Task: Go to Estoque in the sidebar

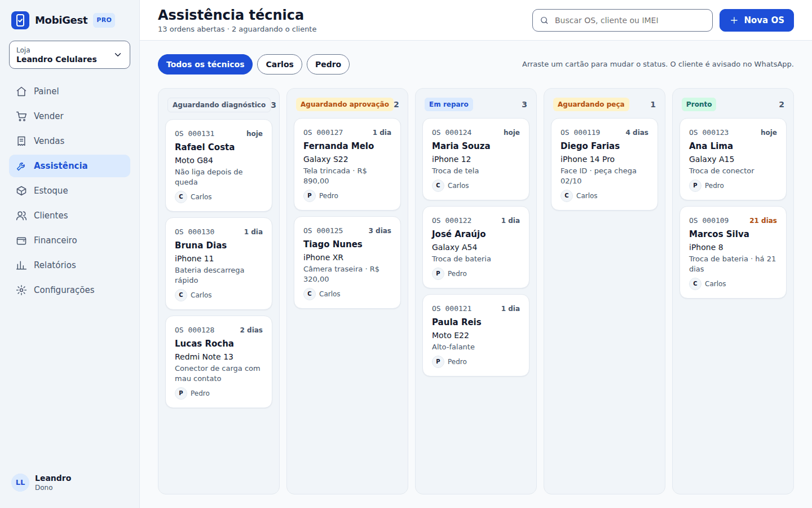Action: (x=69, y=191)
